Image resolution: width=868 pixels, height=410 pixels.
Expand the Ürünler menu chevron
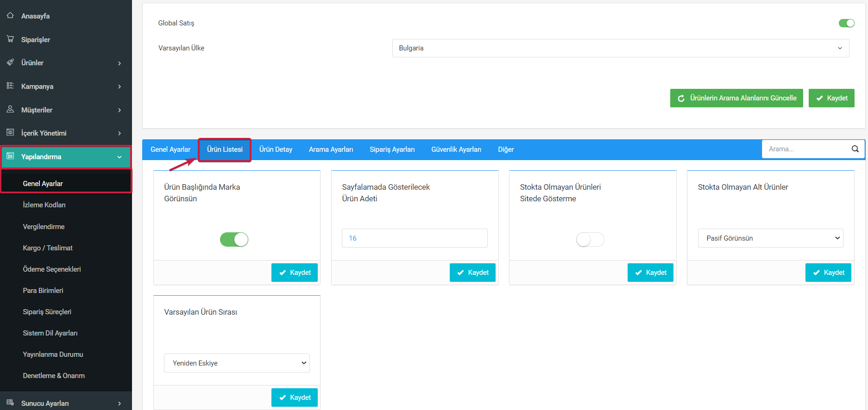pos(120,63)
